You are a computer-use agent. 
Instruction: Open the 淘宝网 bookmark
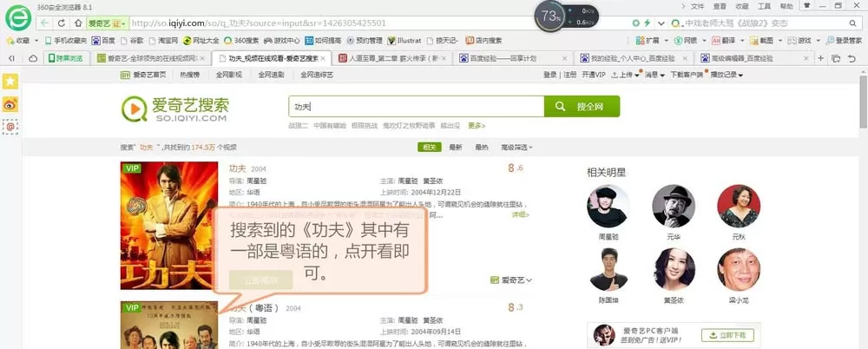(x=163, y=41)
